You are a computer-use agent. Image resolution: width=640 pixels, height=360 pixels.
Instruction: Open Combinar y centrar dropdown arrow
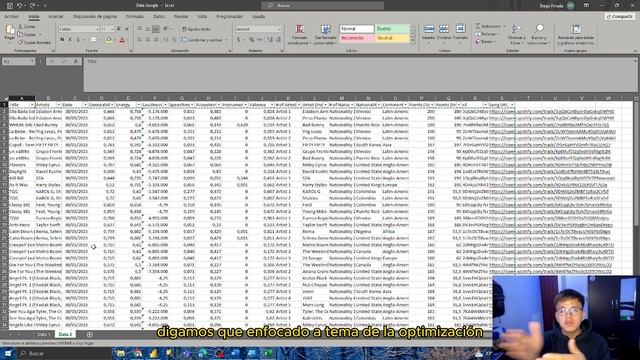point(226,40)
